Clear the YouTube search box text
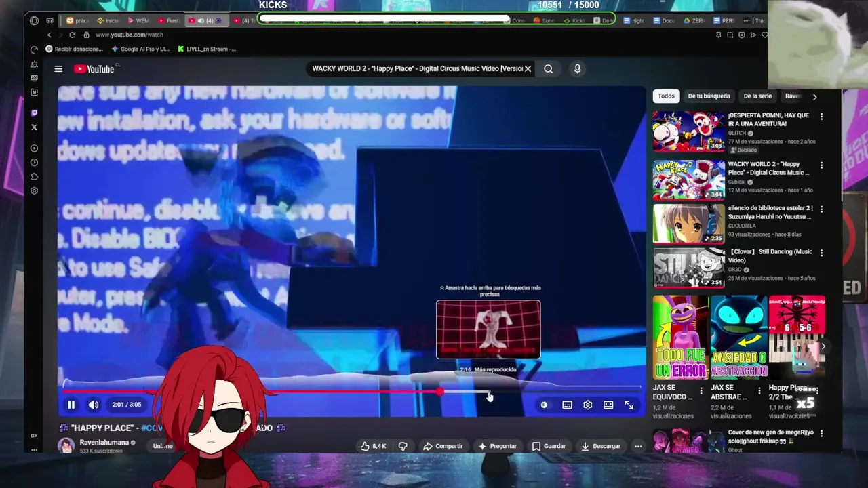The image size is (868, 488). click(528, 68)
